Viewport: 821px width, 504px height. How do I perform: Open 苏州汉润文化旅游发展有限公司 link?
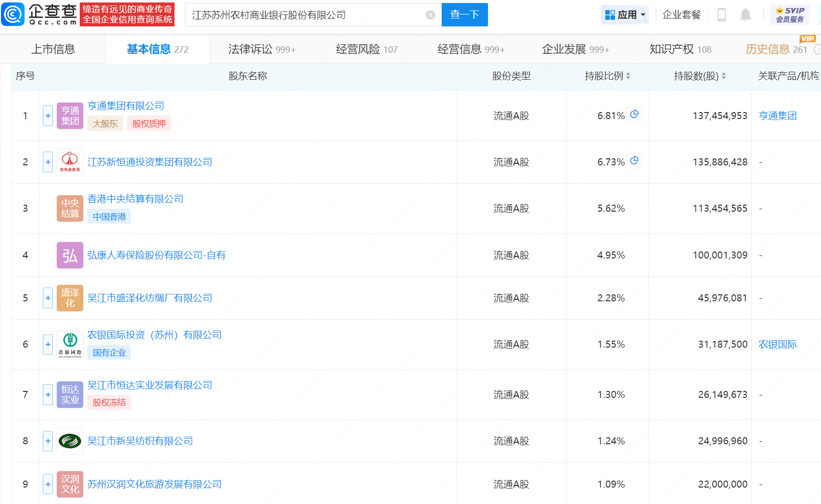coord(155,485)
